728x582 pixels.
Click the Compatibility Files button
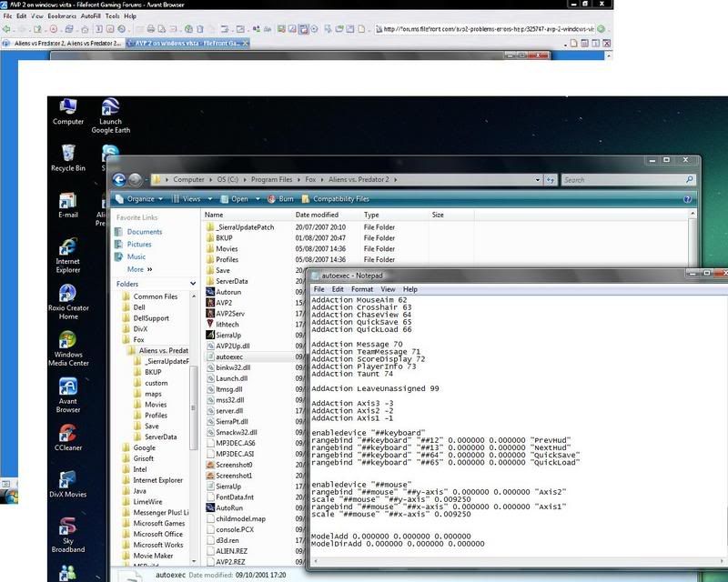[335, 199]
